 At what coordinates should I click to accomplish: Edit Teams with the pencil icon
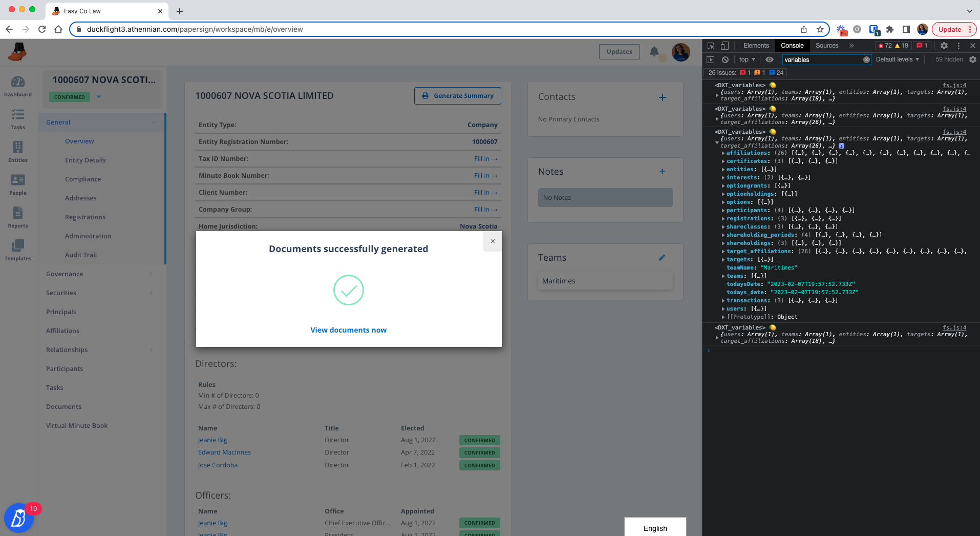tap(662, 258)
